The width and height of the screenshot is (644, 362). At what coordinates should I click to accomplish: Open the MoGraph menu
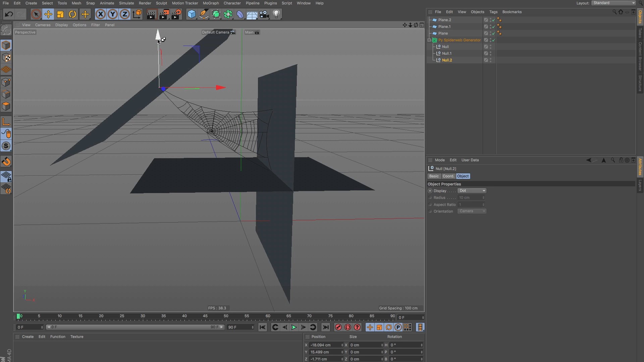tap(211, 3)
